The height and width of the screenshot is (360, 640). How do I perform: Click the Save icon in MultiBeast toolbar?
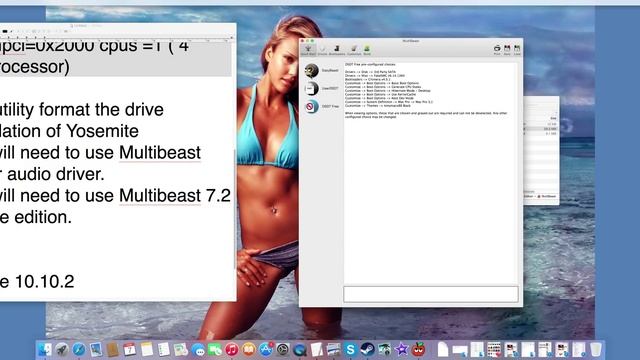coord(507,50)
